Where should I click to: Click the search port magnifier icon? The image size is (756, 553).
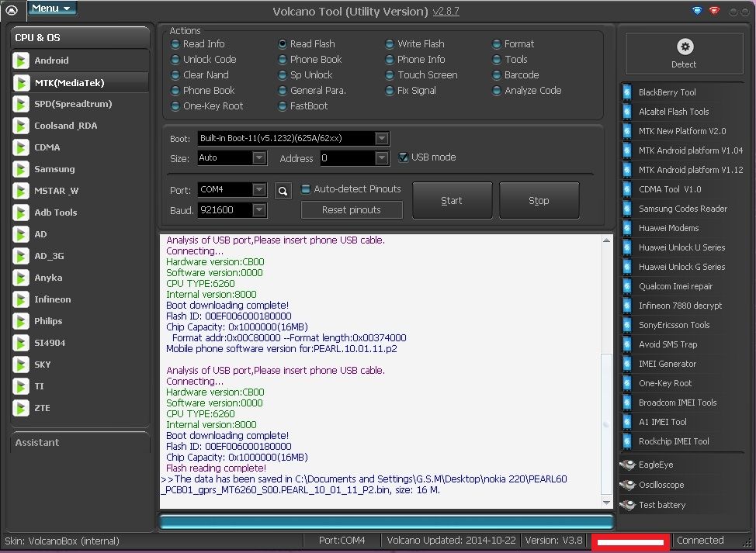[284, 190]
